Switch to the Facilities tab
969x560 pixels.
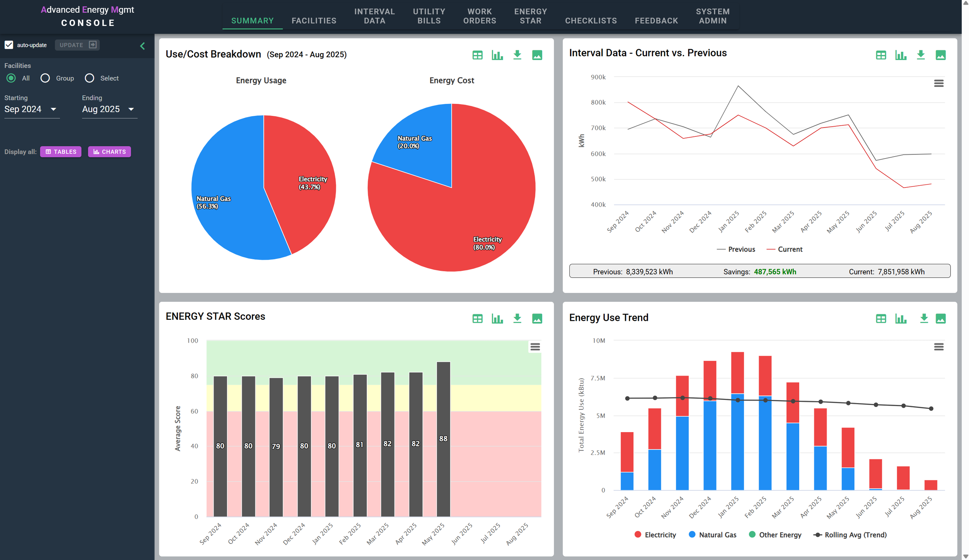[314, 21]
